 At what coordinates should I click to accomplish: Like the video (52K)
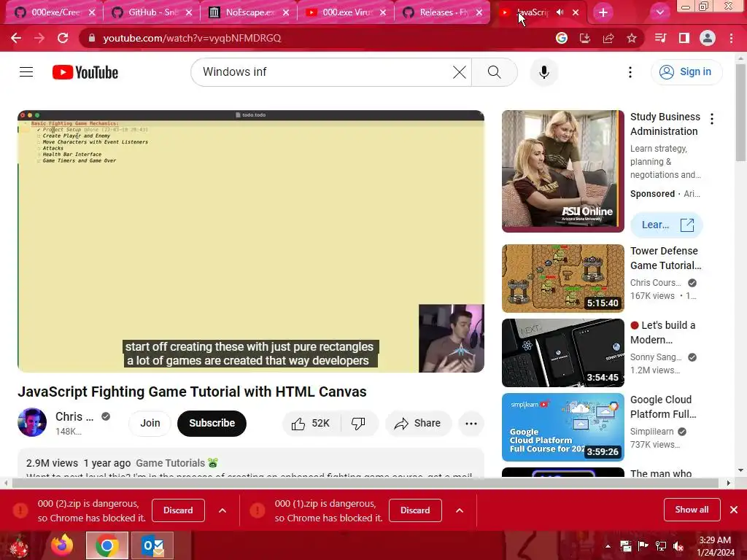pyautogui.click(x=311, y=424)
